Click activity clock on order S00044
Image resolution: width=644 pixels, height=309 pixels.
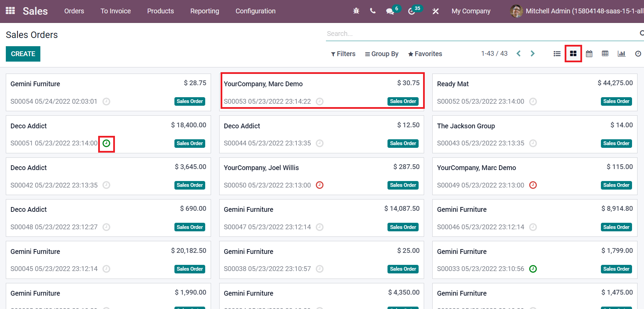(x=319, y=143)
